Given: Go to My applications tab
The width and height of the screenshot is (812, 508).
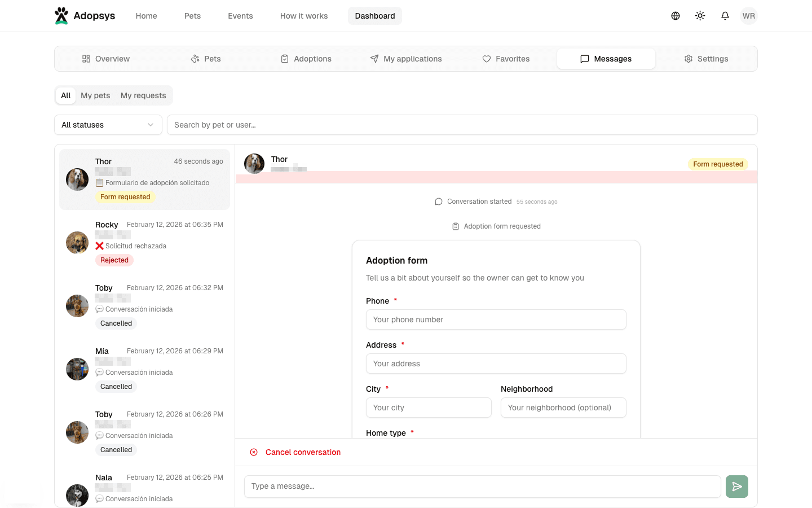Looking at the screenshot, I should pos(406,59).
